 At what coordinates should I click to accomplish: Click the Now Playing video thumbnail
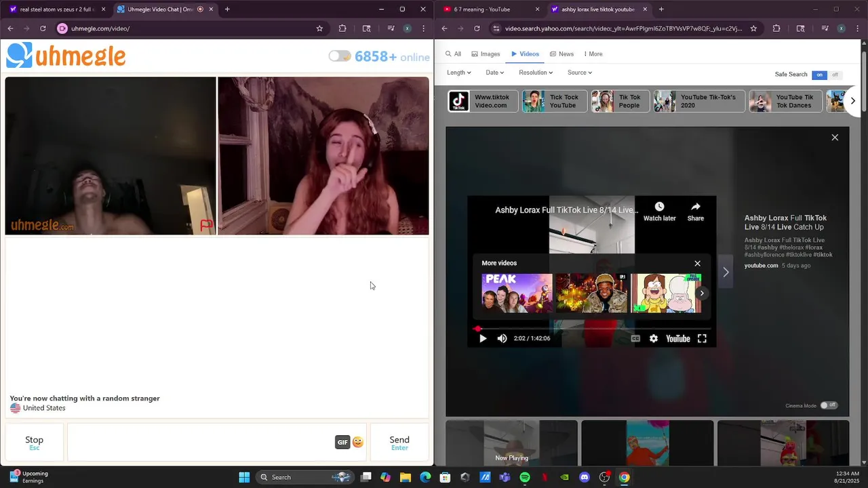(511, 443)
